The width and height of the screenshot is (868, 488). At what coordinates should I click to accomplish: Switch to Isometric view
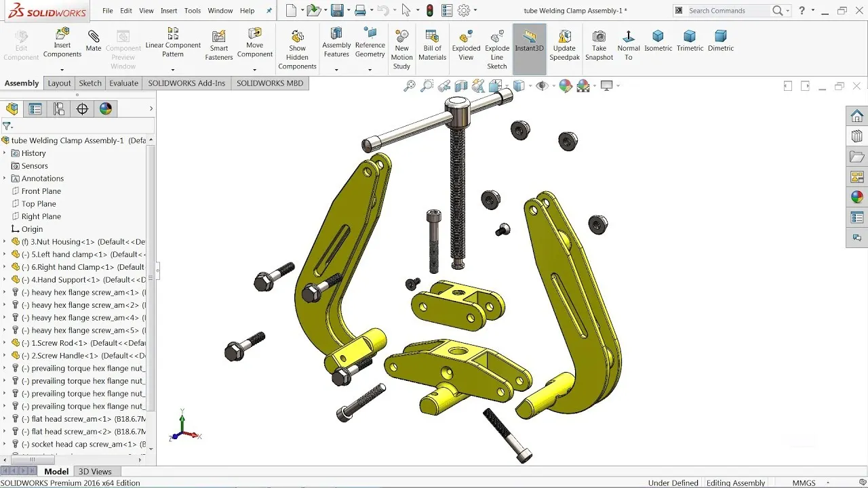click(x=658, y=41)
